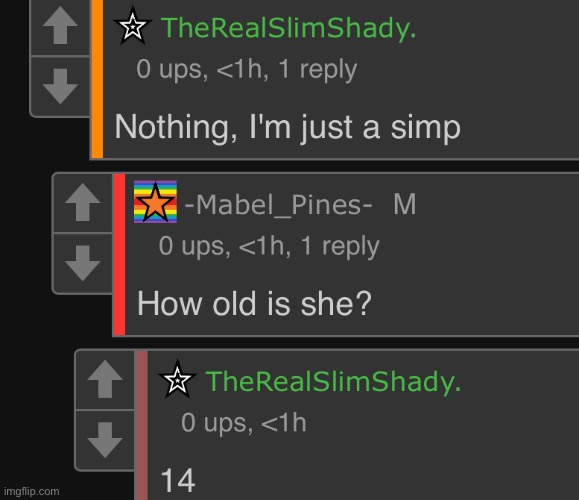This screenshot has width=579, height=500.
Task: Downvote the '14' reply comment
Action: (105, 440)
